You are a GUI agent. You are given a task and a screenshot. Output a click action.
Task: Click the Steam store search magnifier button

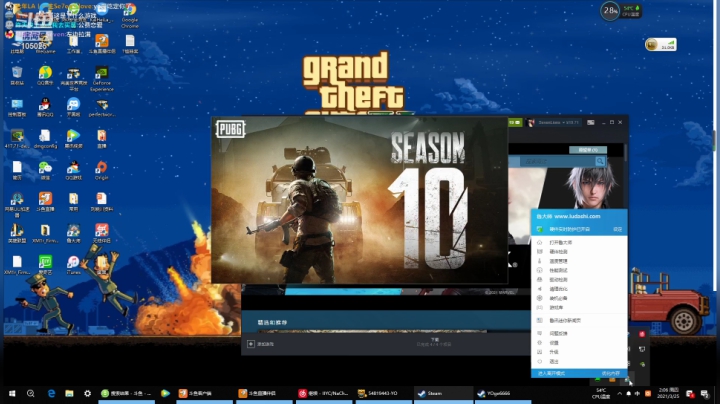click(x=600, y=161)
